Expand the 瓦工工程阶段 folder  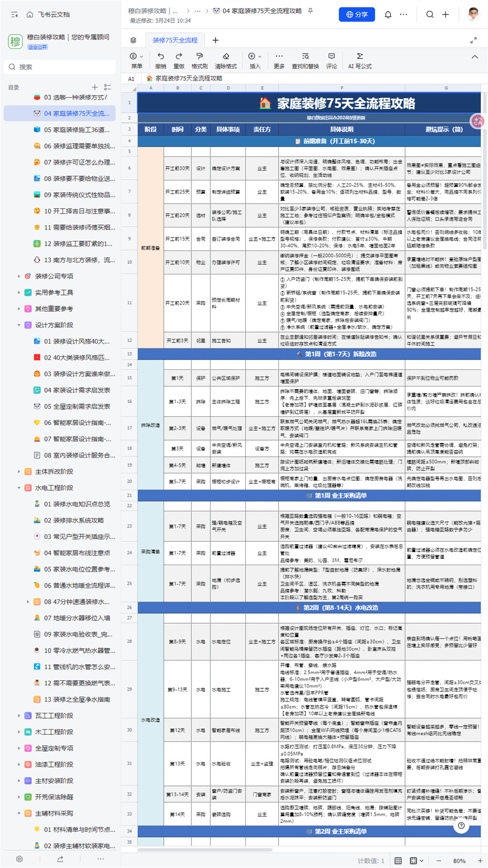(x=19, y=716)
